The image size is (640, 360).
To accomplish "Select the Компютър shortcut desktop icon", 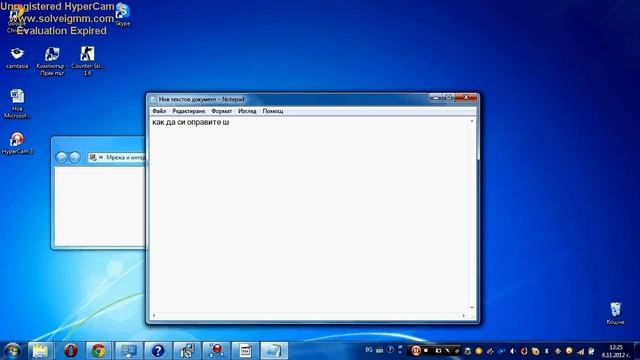I will pyautogui.click(x=52, y=61).
